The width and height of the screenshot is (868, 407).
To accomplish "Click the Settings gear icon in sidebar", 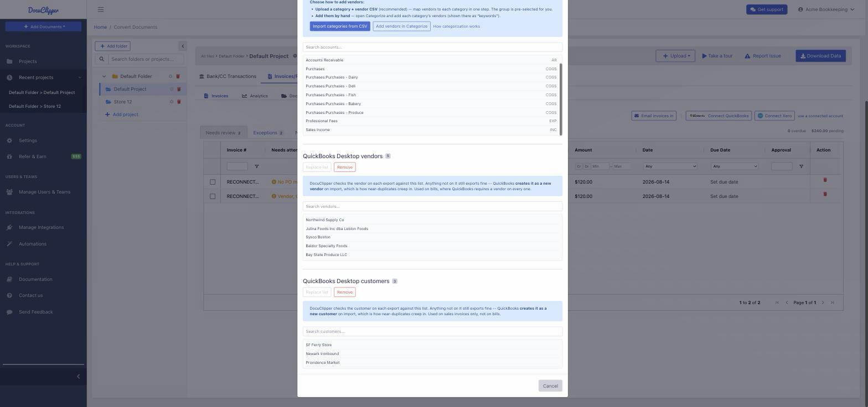I will [x=9, y=140].
